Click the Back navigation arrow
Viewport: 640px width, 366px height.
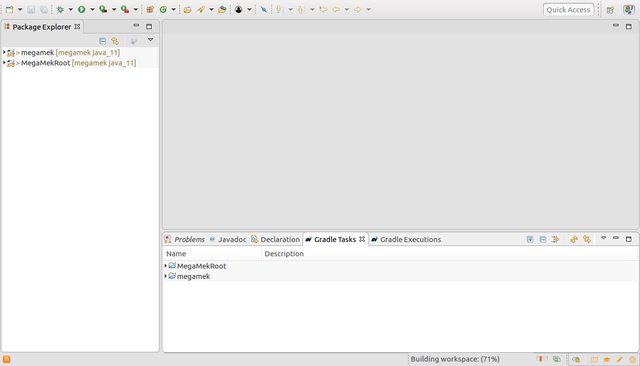[x=336, y=9]
